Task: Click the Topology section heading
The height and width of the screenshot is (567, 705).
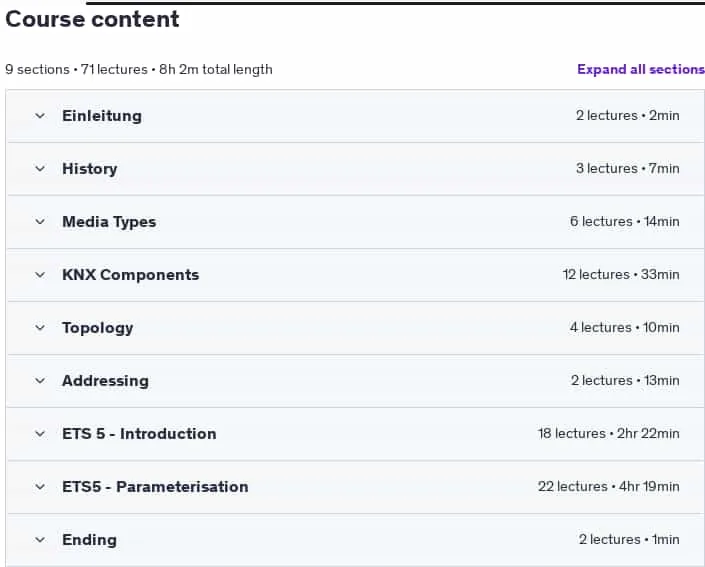Action: [98, 328]
